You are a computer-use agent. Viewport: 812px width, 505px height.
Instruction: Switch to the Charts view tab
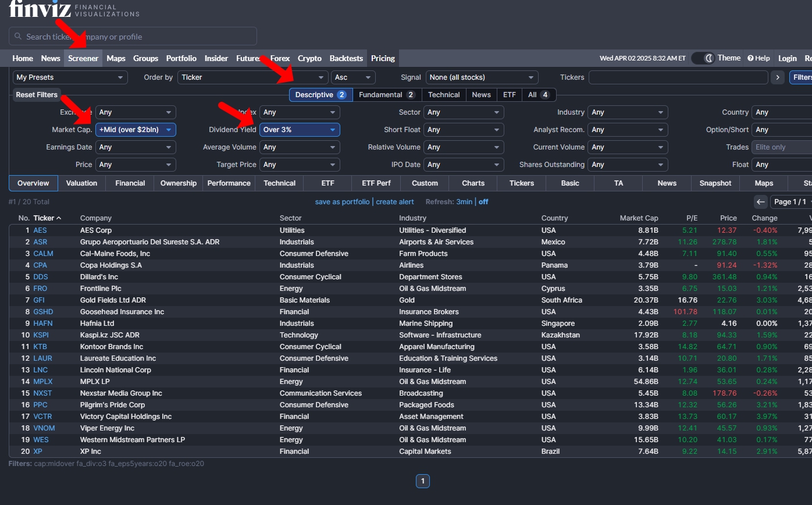pyautogui.click(x=473, y=183)
